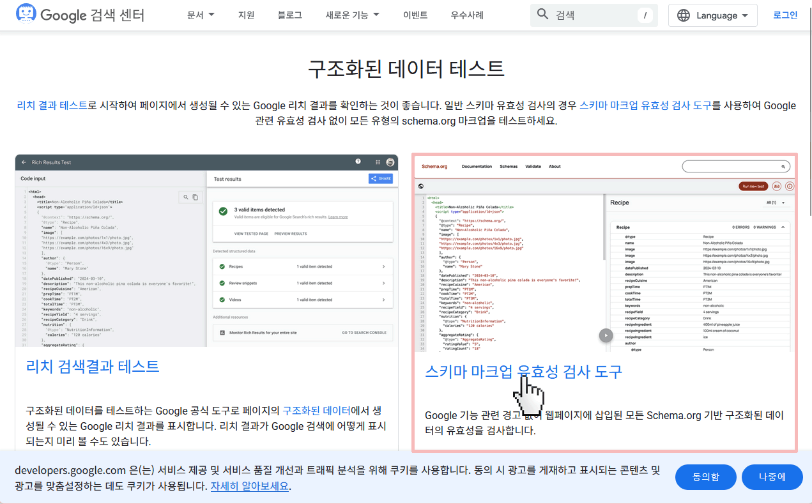
Task: Dismiss cookie banner with 나중에 button
Action: click(772, 477)
